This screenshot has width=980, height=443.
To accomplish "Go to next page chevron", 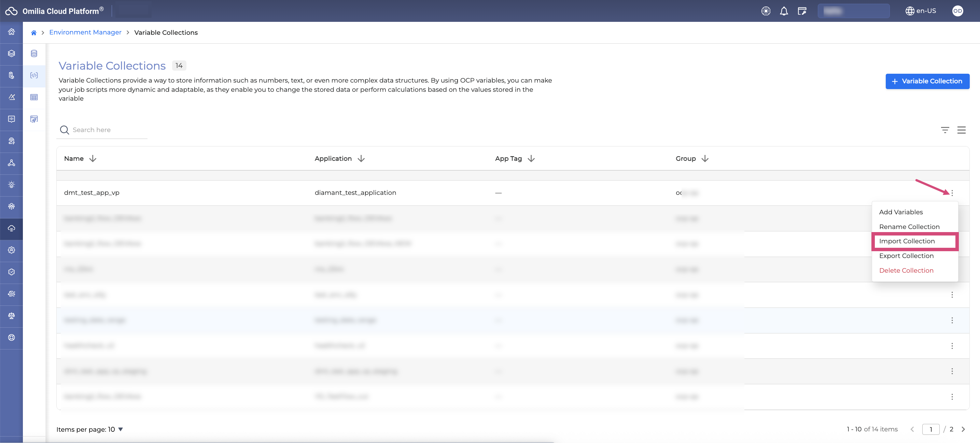I will click(x=963, y=429).
